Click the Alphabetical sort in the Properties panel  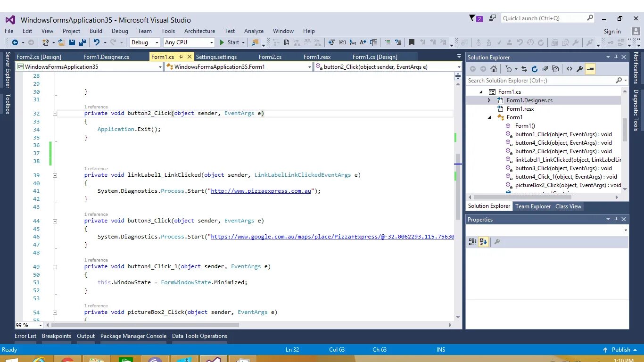tap(483, 242)
